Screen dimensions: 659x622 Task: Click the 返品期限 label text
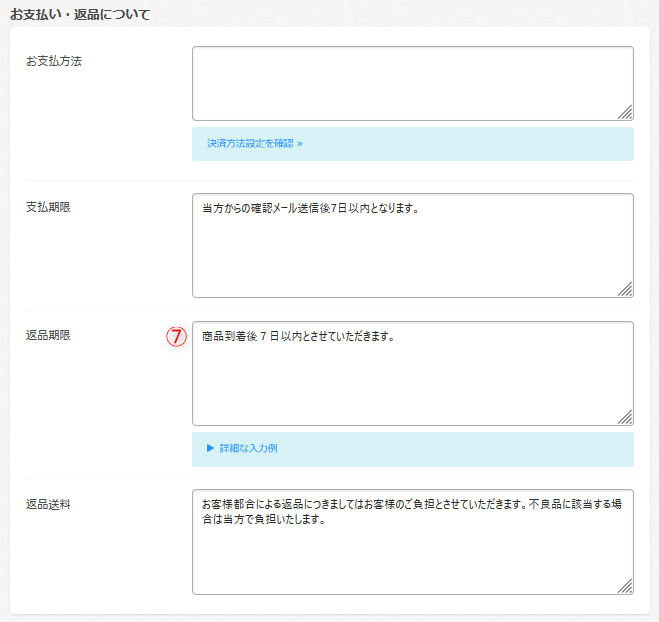(x=48, y=335)
